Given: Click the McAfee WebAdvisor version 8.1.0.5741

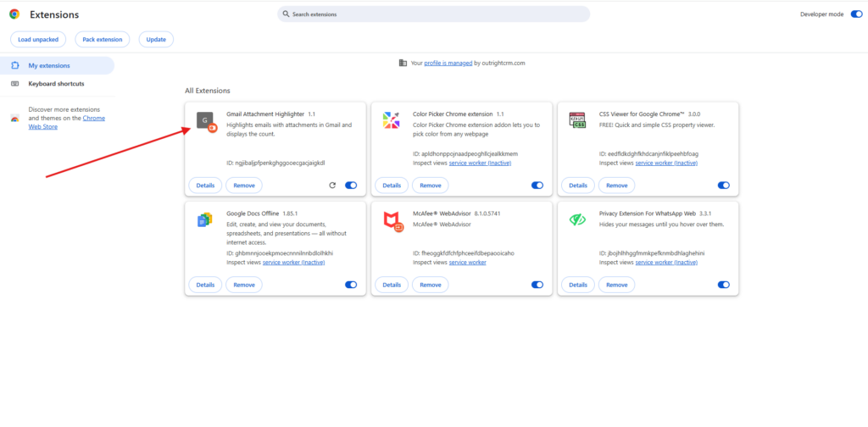Looking at the screenshot, I should tap(487, 213).
